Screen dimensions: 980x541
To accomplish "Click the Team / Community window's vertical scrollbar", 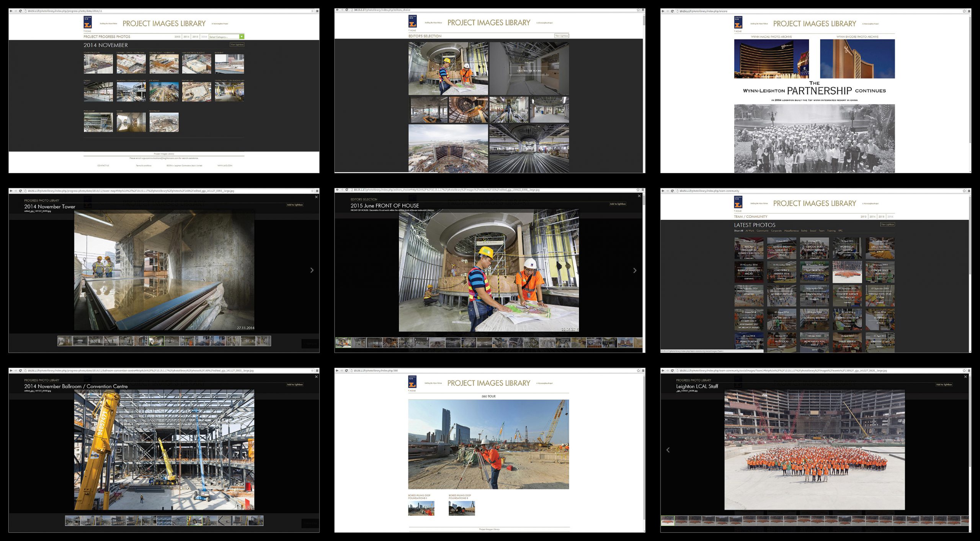I will 970,273.
